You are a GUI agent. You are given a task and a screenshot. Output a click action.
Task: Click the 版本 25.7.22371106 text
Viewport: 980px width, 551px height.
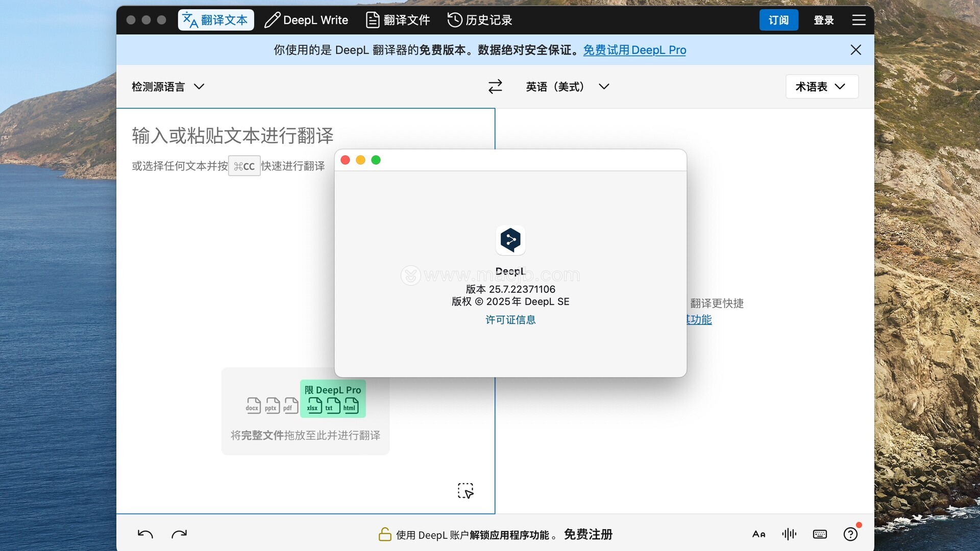(510, 289)
